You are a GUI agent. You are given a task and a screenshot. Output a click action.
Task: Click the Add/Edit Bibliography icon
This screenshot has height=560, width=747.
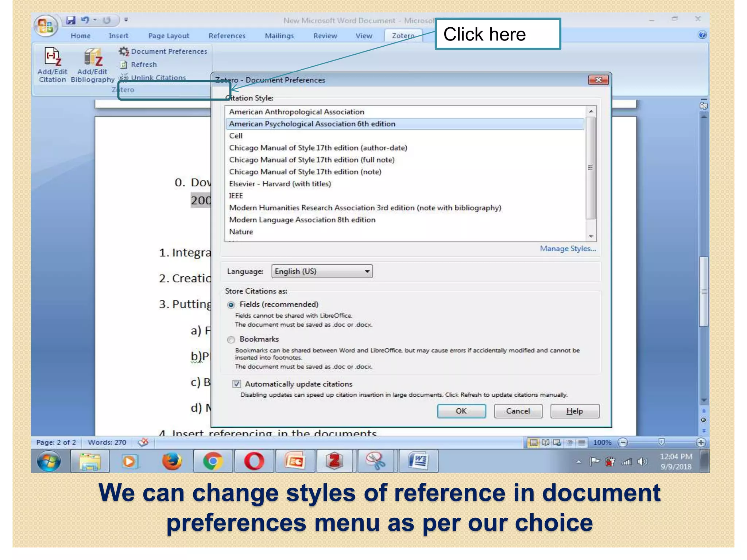coord(93,57)
